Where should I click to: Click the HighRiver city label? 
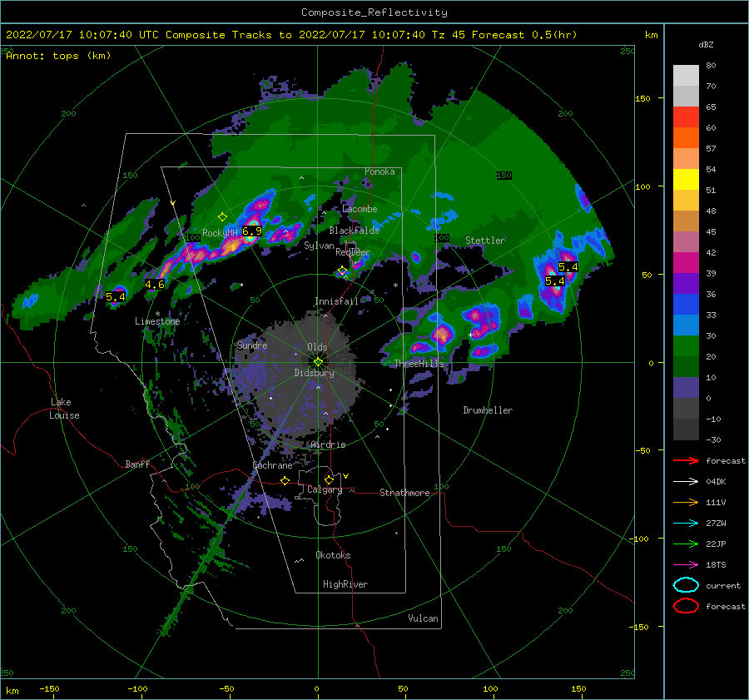pyautogui.click(x=345, y=584)
